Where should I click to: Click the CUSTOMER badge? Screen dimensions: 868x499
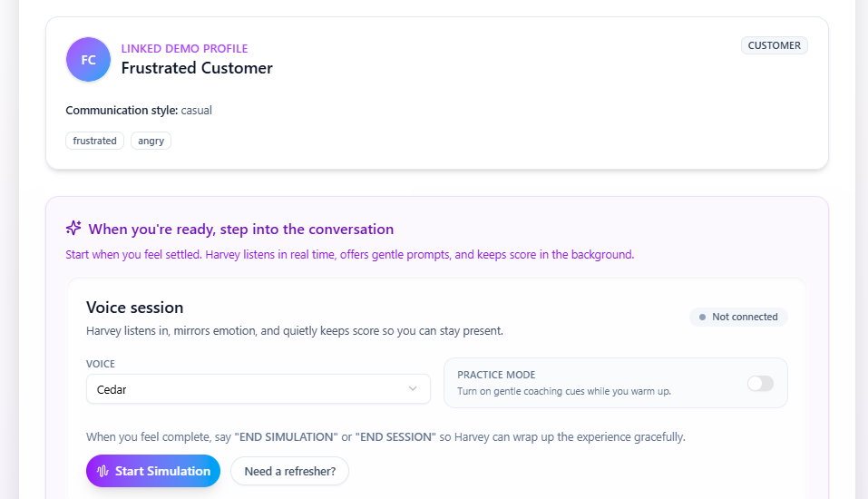(774, 45)
